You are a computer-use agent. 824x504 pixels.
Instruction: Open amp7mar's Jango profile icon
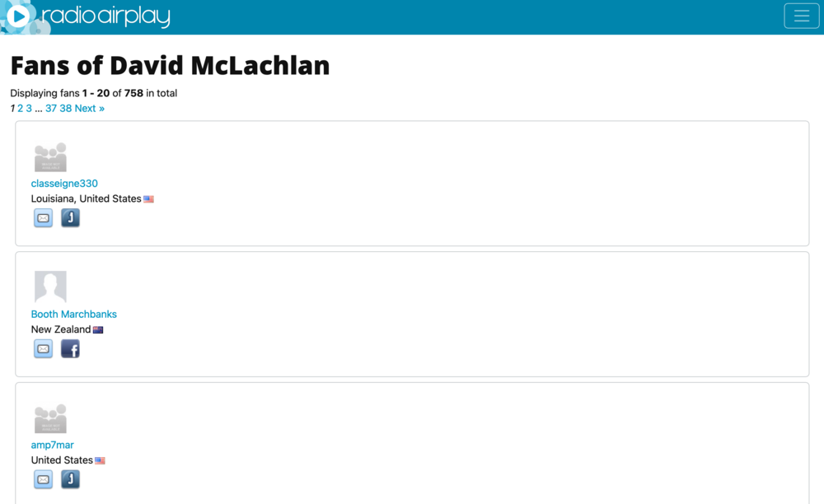tap(70, 479)
